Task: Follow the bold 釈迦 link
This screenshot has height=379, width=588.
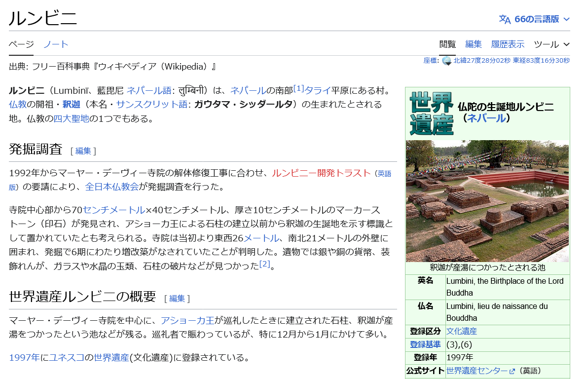Action: pyautogui.click(x=71, y=104)
